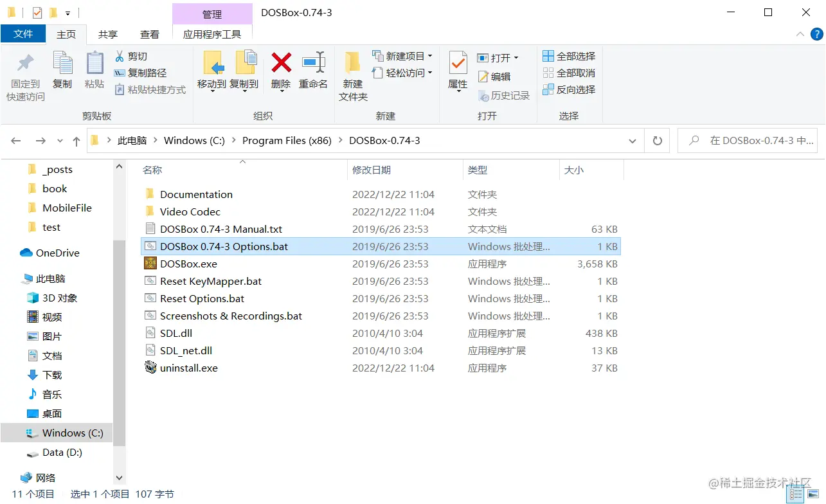
Task: Click the navigation pane scrollbar down arrow
Action: 119,478
